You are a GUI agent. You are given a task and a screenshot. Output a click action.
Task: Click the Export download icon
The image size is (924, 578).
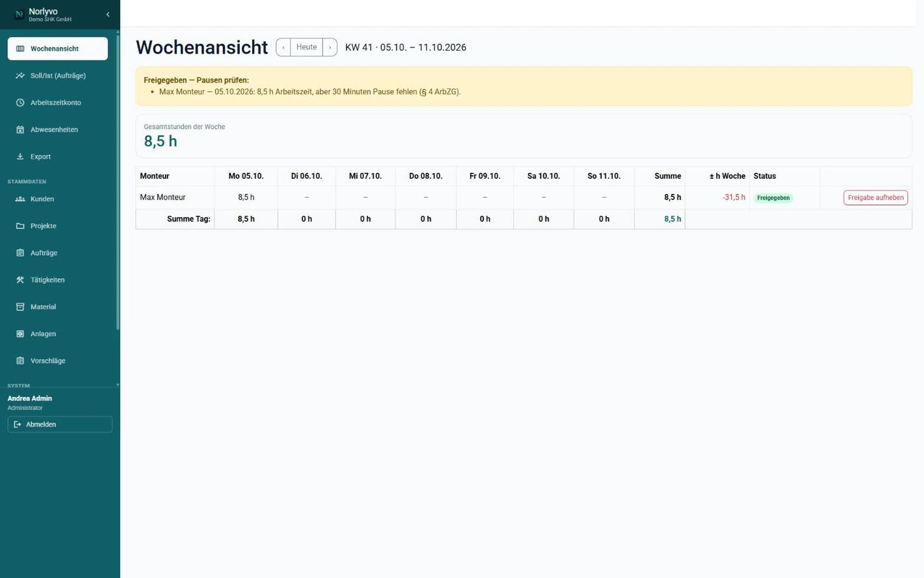[20, 157]
